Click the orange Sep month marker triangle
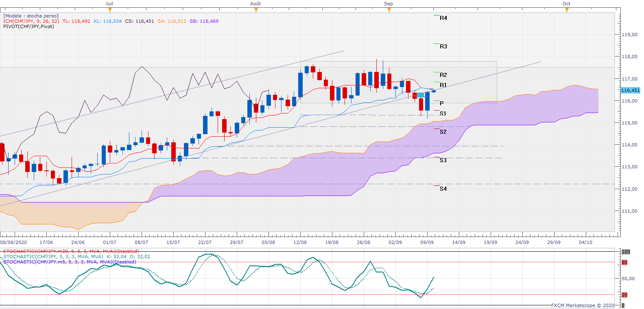Viewport: 644px width, 309px height. coord(389,10)
